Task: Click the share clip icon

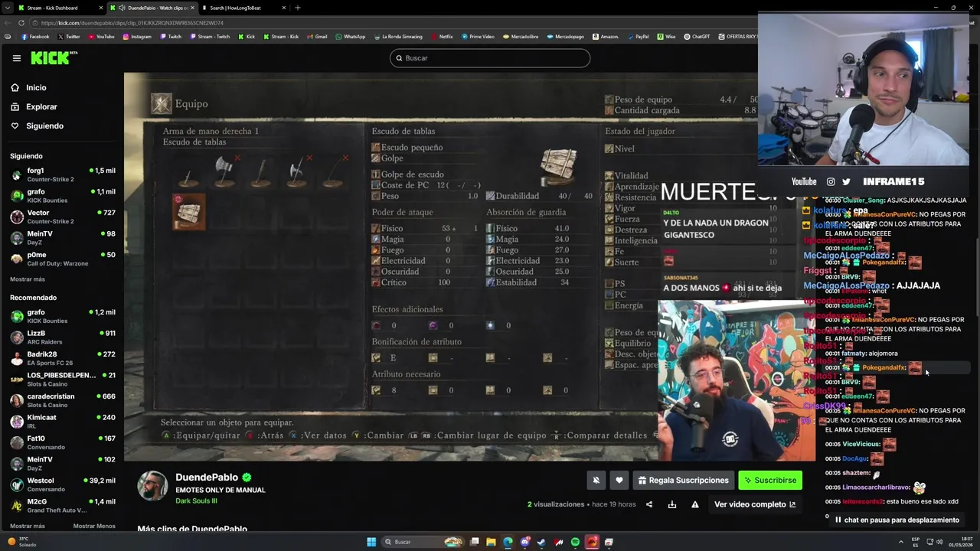Action: tap(649, 504)
